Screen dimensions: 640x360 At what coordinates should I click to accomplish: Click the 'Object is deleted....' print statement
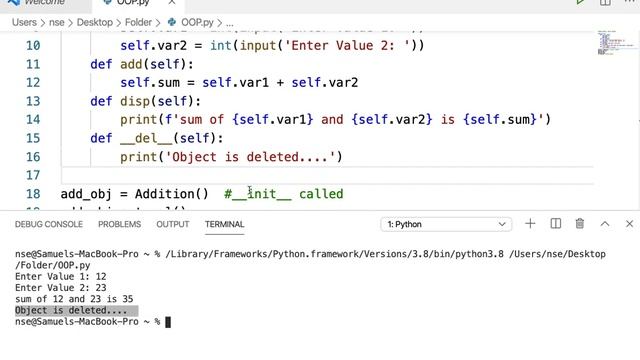231,157
